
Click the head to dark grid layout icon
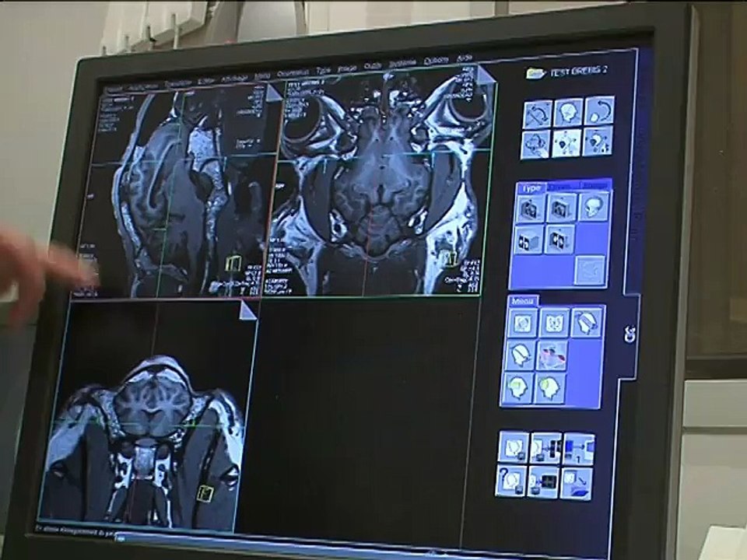pyautogui.click(x=543, y=483)
